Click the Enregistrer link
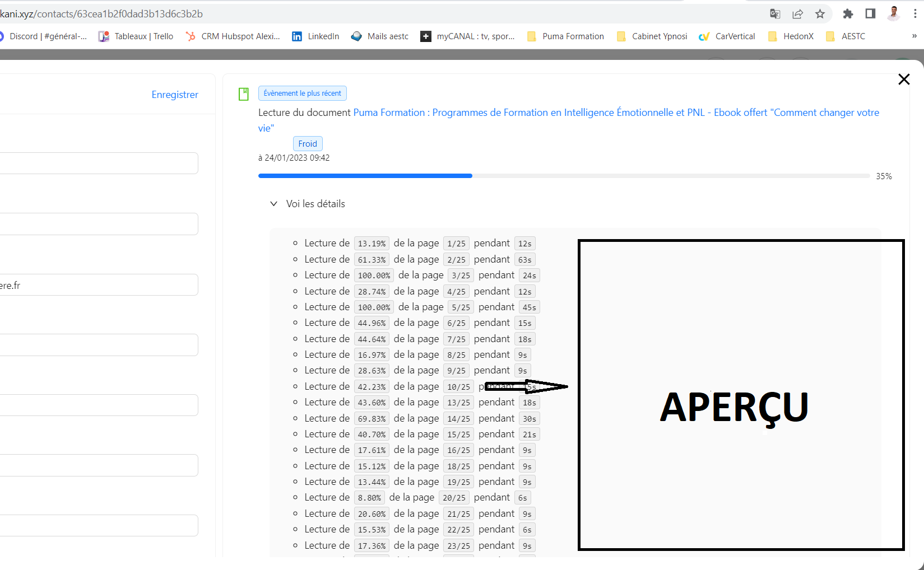924x570 pixels. 175,95
